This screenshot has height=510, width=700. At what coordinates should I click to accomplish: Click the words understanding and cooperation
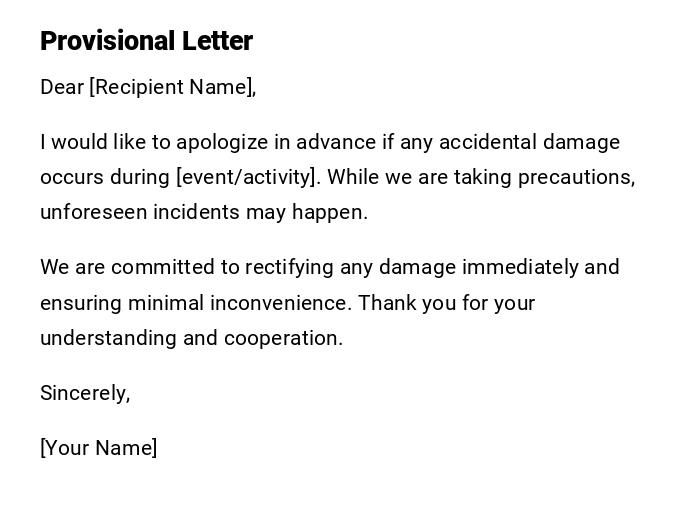(x=191, y=338)
